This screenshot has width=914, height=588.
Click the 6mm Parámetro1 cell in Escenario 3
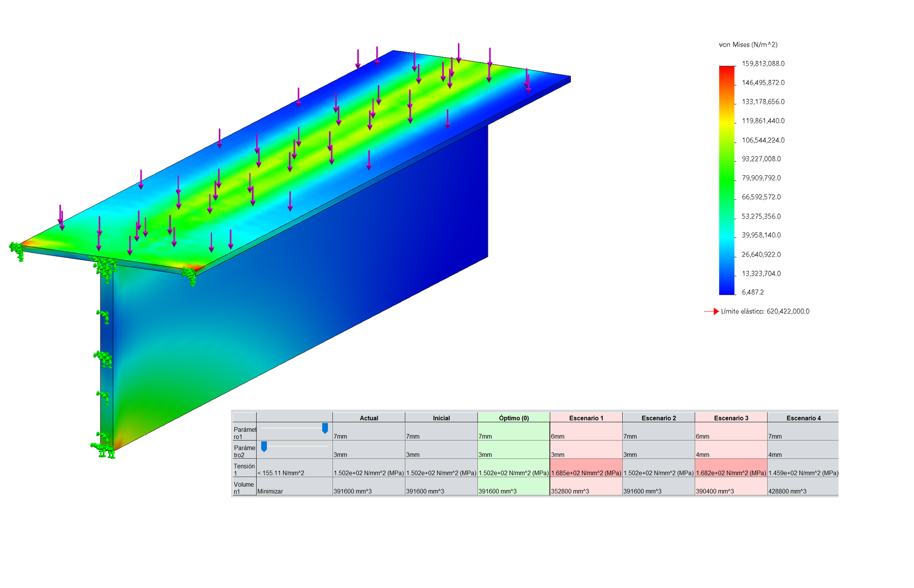pyautogui.click(x=731, y=432)
